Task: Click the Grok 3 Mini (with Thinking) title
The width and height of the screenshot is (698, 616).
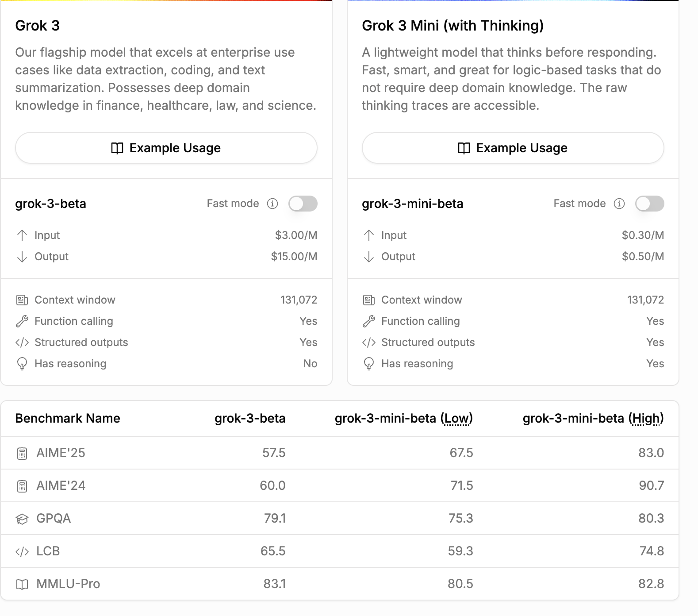Action: (x=453, y=26)
